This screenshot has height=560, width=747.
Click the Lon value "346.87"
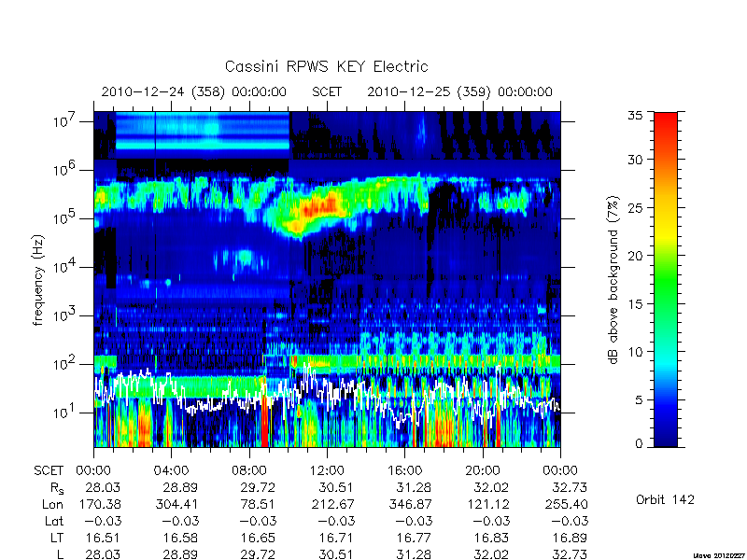410,504
